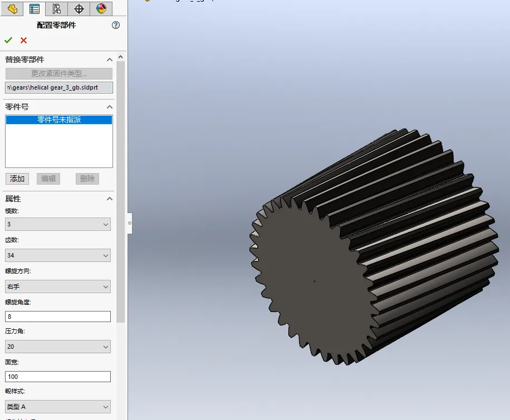Click the 编辑 button
Image resolution: width=510 pixels, height=420 pixels.
click(48, 179)
